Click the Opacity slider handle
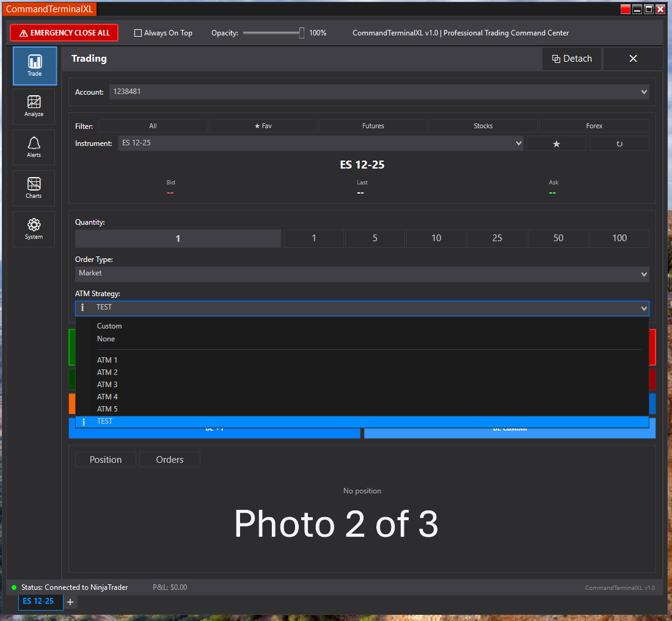The width and height of the screenshot is (672, 621). tap(302, 33)
